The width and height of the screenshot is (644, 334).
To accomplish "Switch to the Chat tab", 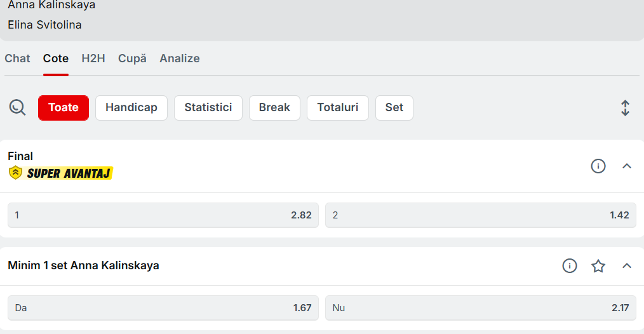I will 18,58.
